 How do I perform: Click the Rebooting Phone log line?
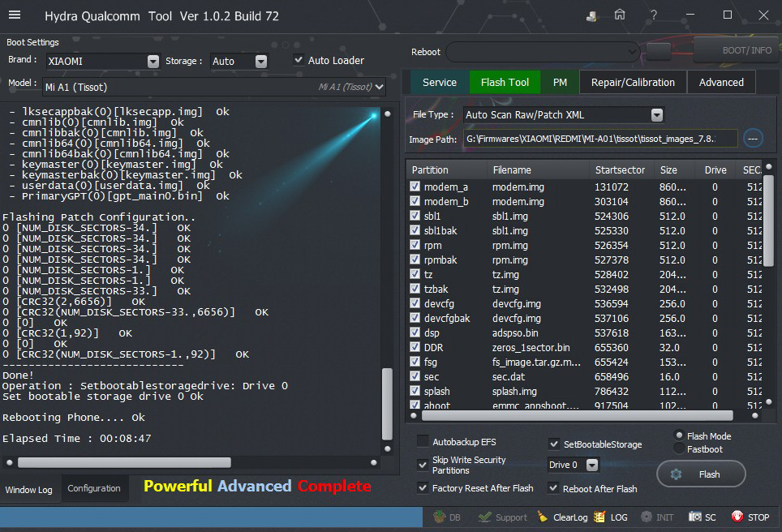(74, 418)
